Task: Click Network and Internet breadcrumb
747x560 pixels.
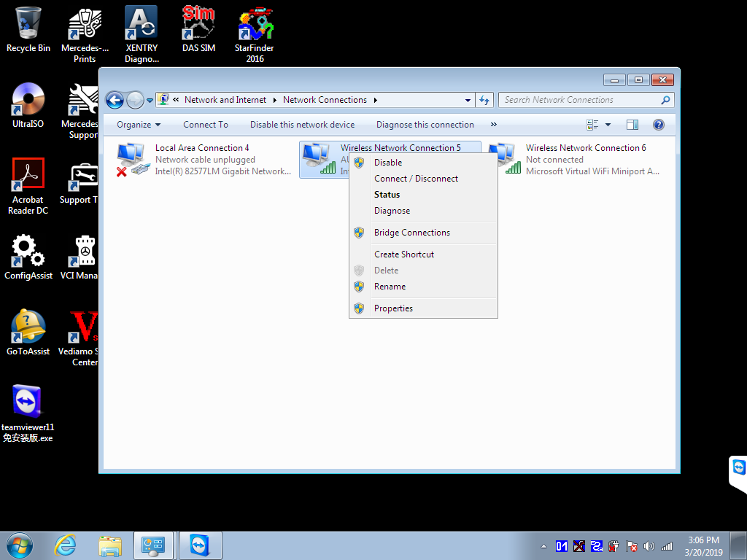Action: [x=225, y=100]
